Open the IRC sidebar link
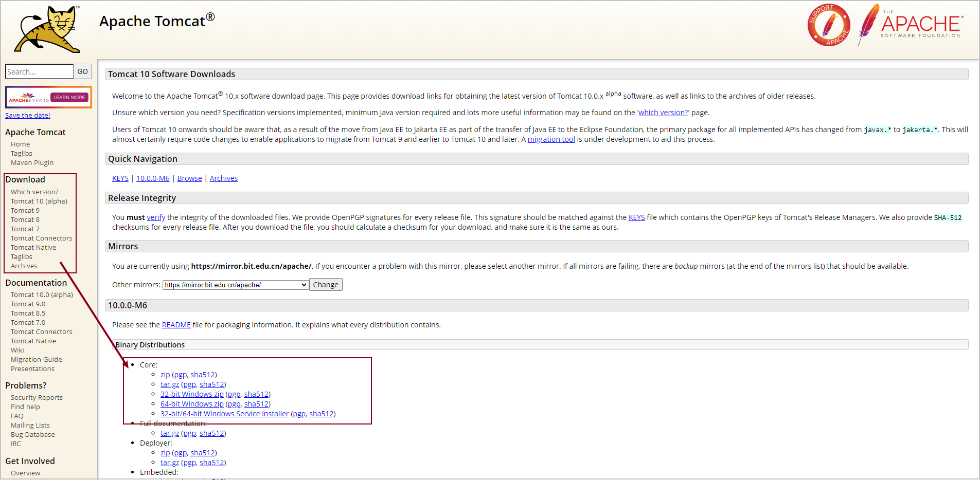Image resolution: width=980 pixels, height=480 pixels. point(16,444)
